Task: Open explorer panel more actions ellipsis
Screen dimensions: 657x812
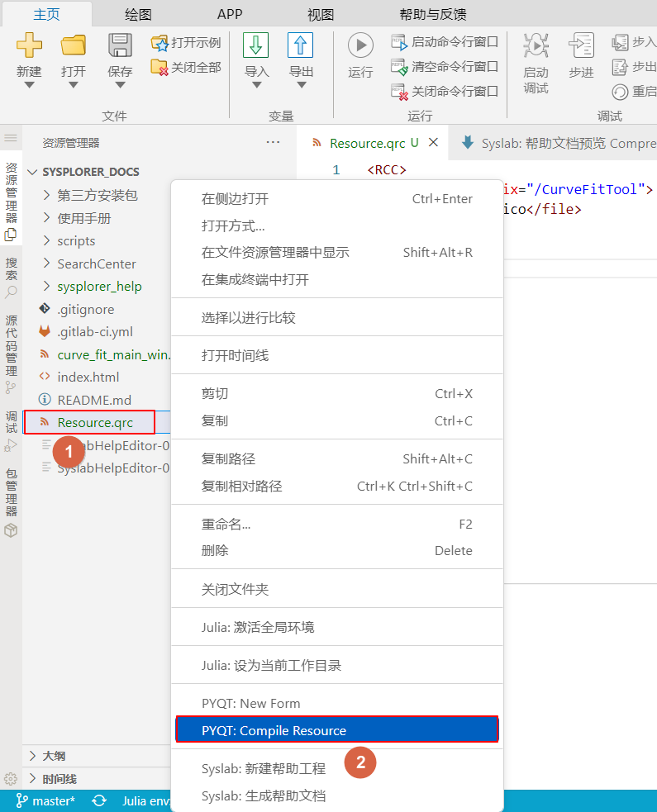Action: pyautogui.click(x=273, y=142)
